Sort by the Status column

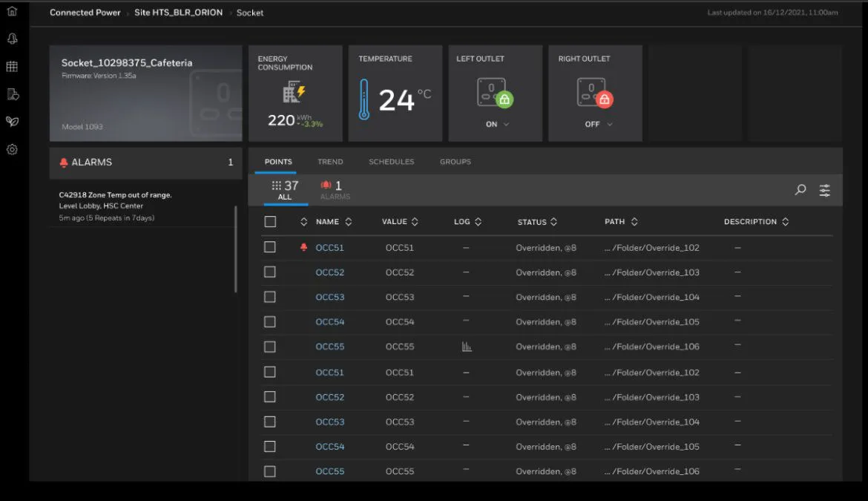[x=553, y=222]
